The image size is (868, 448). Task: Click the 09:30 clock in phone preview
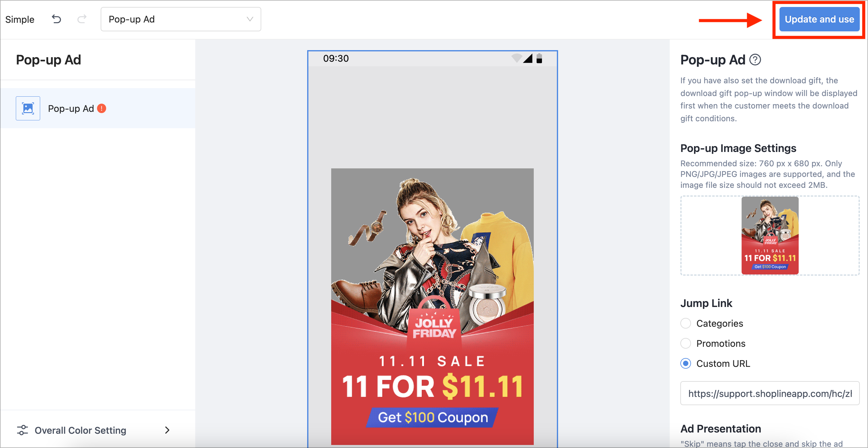tap(335, 59)
